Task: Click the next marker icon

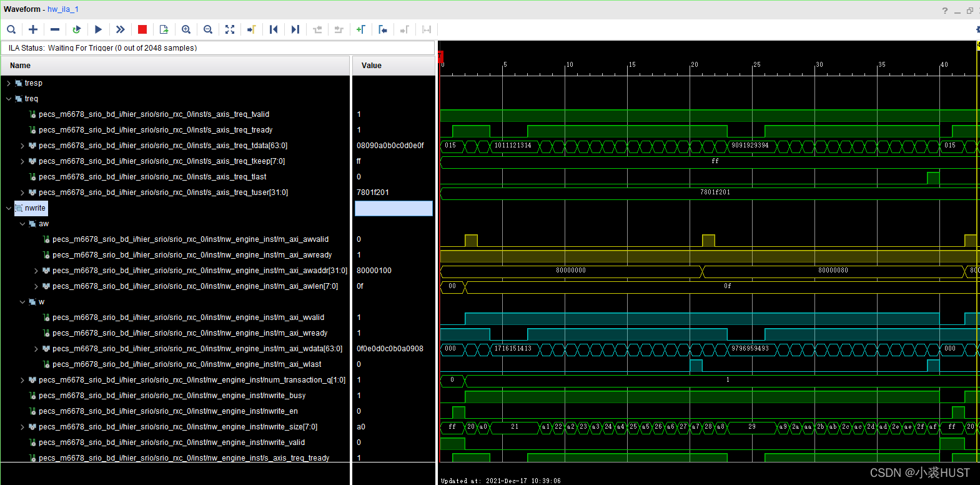Action: (x=405, y=29)
